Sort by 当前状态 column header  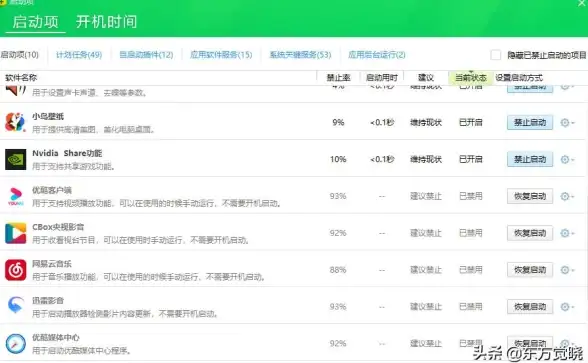(x=471, y=78)
